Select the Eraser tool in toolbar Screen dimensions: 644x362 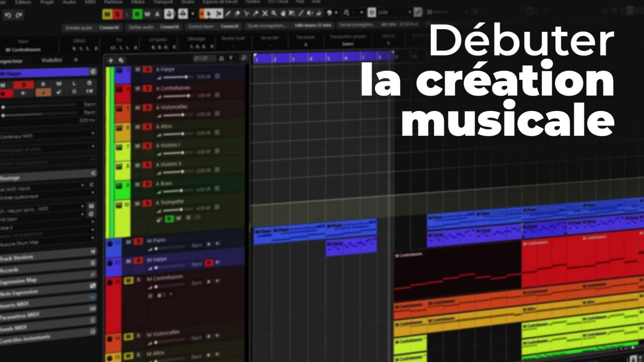[x=236, y=13]
